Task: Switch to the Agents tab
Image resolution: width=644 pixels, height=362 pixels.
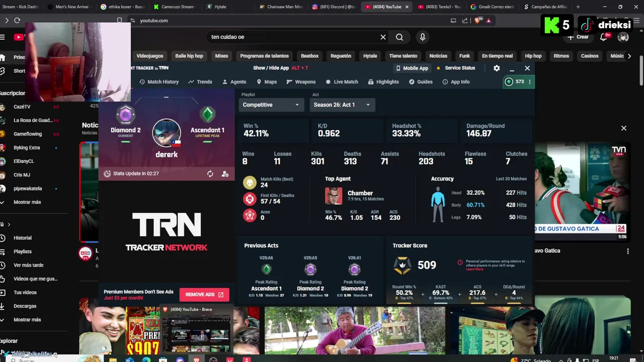Action: click(234, 82)
